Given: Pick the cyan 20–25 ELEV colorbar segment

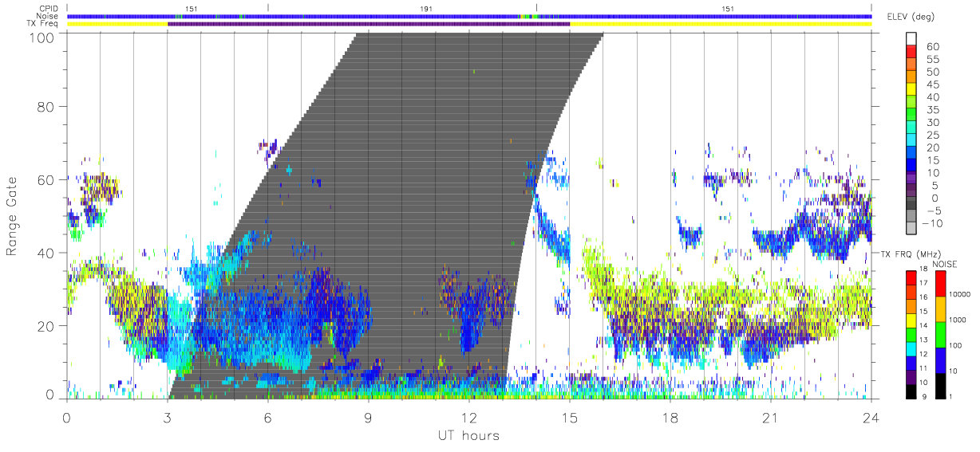Looking at the screenshot, I should [911, 141].
